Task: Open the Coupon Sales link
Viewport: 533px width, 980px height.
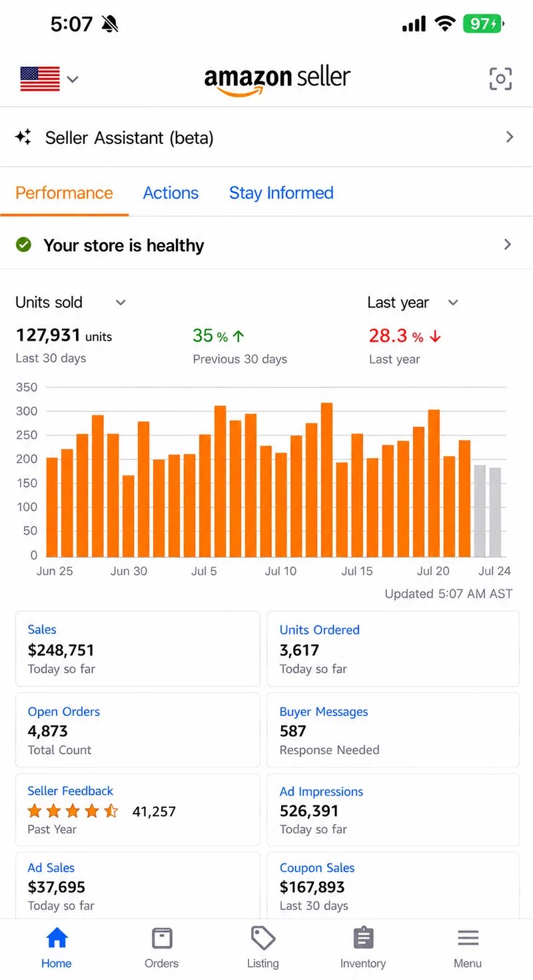Action: 317,867
